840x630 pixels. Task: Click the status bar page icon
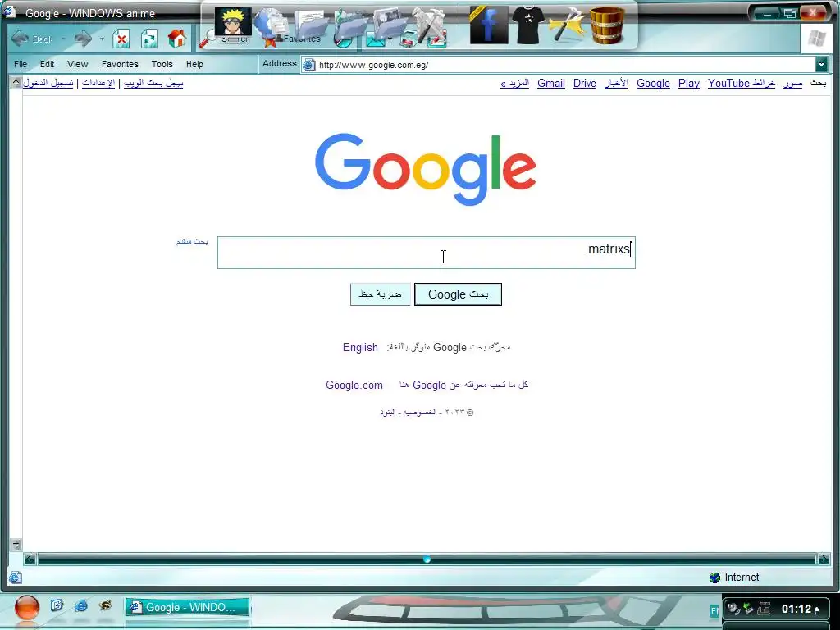pyautogui.click(x=16, y=577)
